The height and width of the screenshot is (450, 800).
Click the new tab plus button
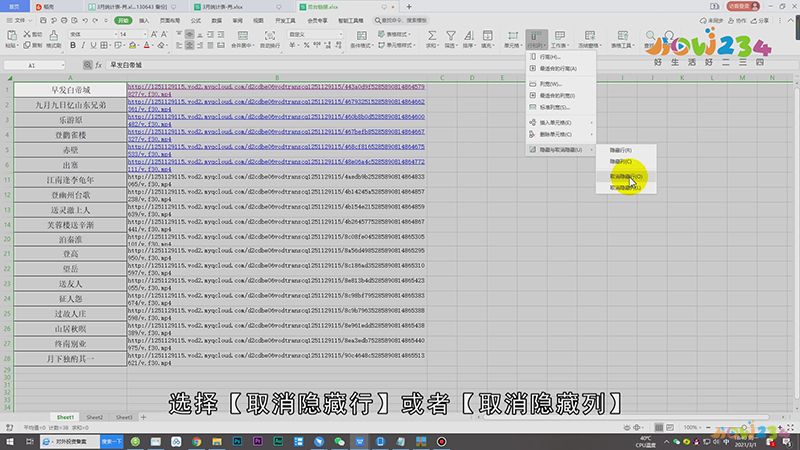pos(409,7)
